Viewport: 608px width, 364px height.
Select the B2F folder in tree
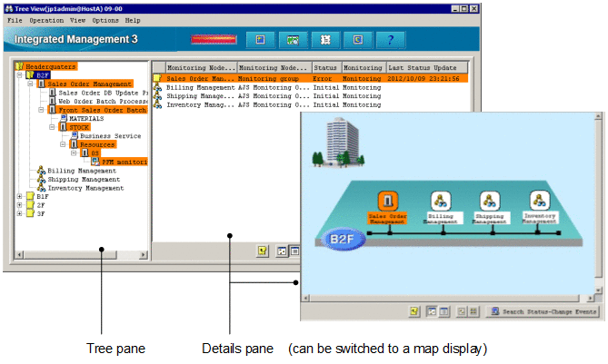point(43,75)
